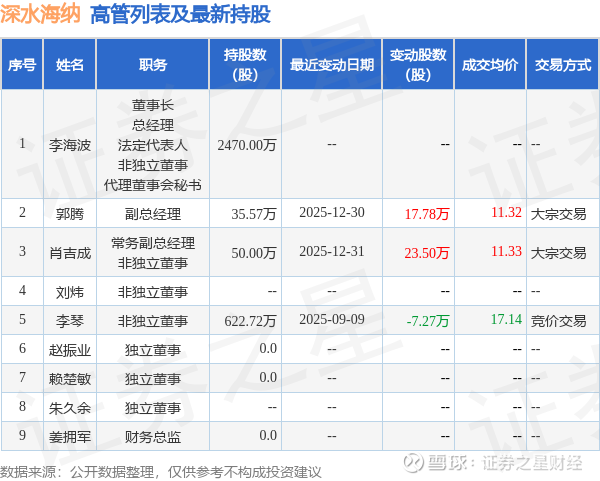Click the 622.72万 shareholding value
Viewport: 600px width, 481px height.
pos(250,321)
